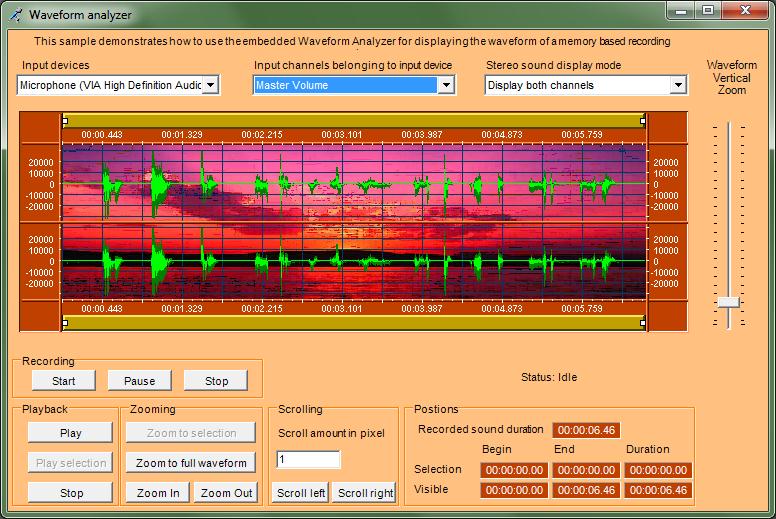Screen dimensions: 776x519
Task: Click Zoom to full waveform button
Action: [x=191, y=463]
